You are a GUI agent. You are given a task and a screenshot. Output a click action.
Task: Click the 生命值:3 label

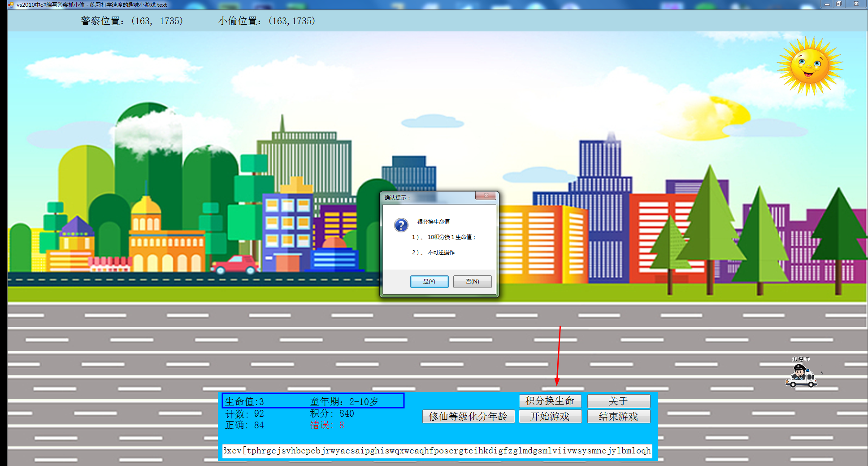pyautogui.click(x=244, y=401)
